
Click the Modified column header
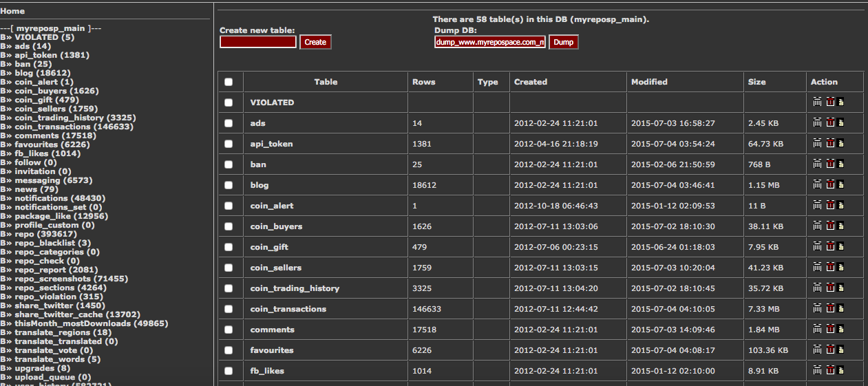(x=649, y=82)
